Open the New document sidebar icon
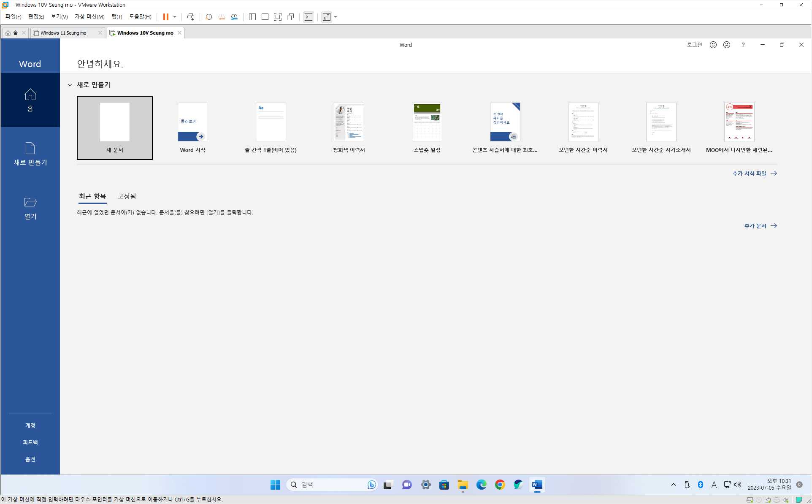 pos(30,149)
